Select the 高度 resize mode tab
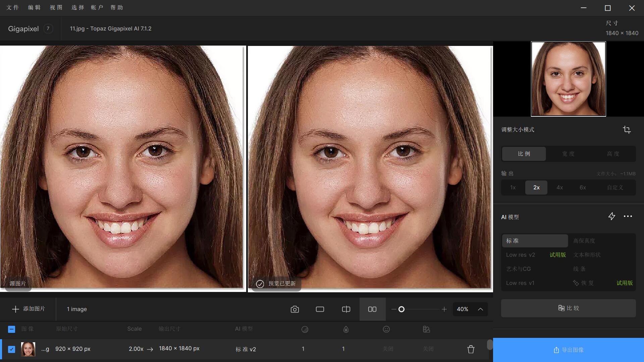Image resolution: width=644 pixels, height=362 pixels. click(x=613, y=154)
